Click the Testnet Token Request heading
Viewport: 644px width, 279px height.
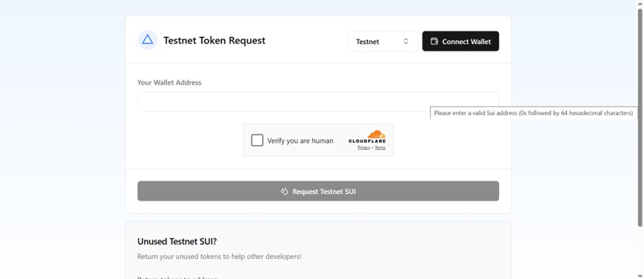[x=215, y=41]
